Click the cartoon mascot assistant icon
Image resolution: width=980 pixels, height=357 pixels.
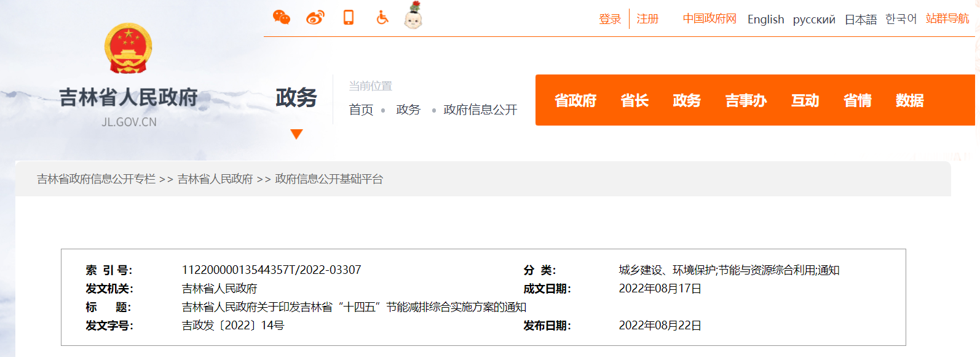(413, 16)
